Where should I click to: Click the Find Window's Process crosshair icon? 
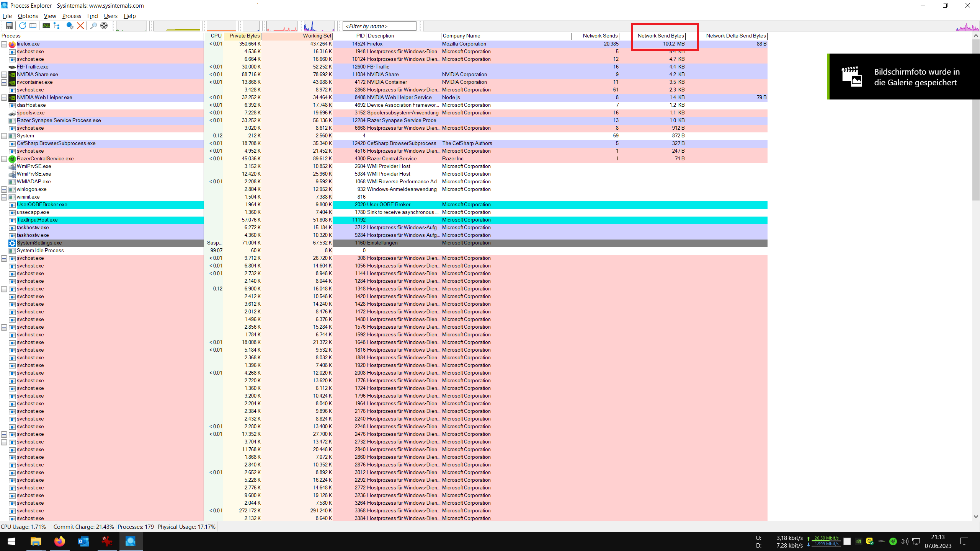click(104, 26)
